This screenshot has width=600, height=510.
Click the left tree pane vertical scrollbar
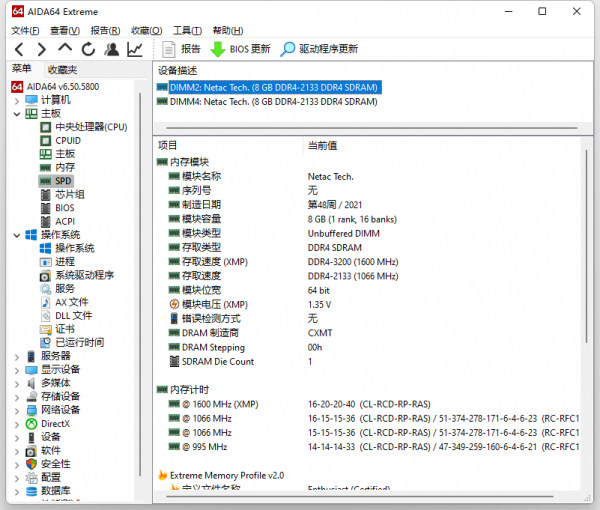140,285
